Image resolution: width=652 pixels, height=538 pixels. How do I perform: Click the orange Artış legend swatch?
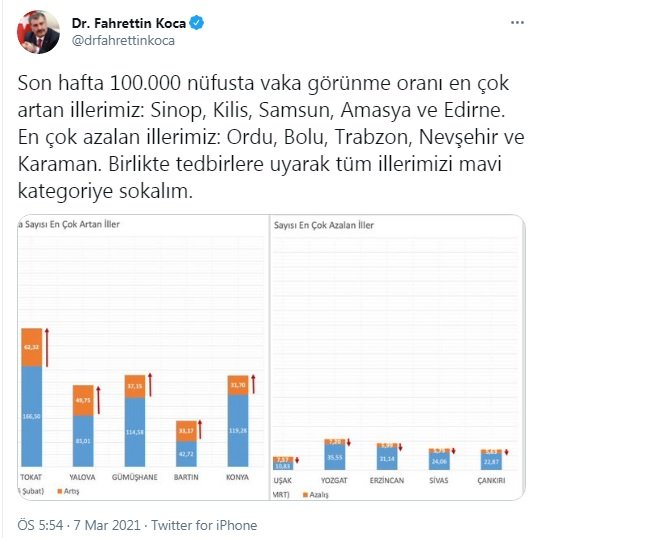click(x=60, y=491)
